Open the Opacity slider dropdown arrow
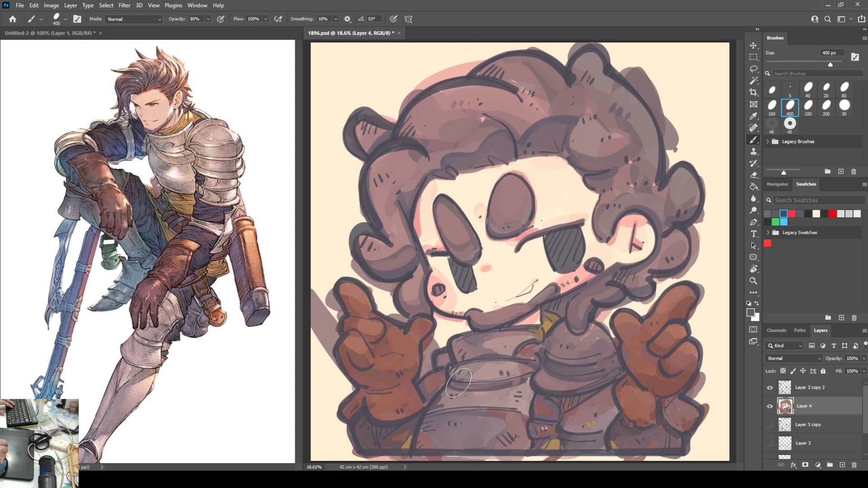 208,19
